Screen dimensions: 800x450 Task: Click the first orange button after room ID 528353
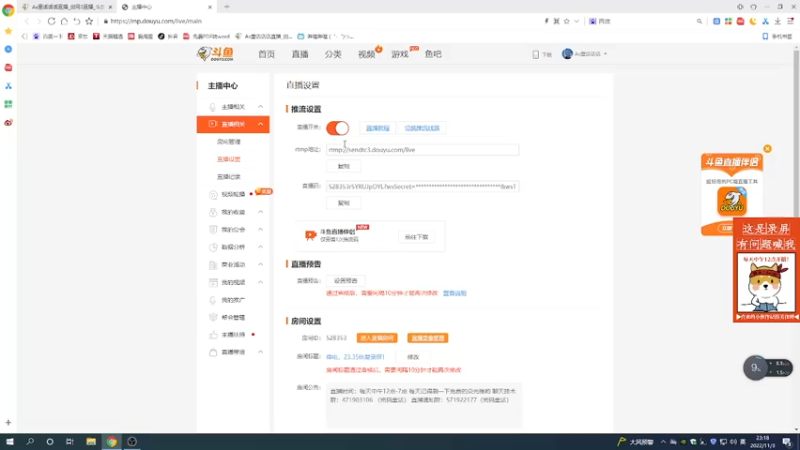(x=377, y=338)
